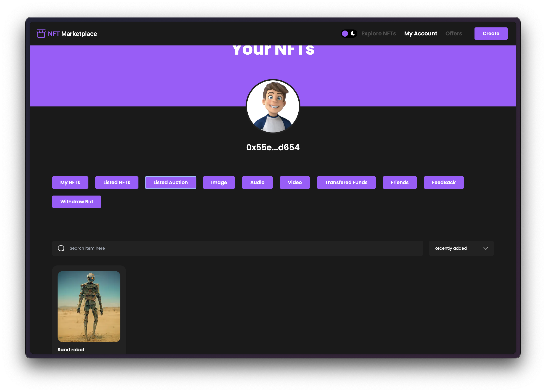The image size is (546, 392).
Task: Click the magnifier search icon
Action: pos(61,248)
